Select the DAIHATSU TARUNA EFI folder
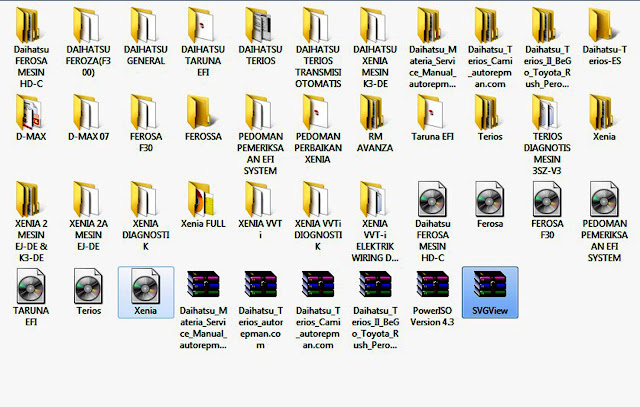The width and height of the screenshot is (640, 407). point(203,42)
